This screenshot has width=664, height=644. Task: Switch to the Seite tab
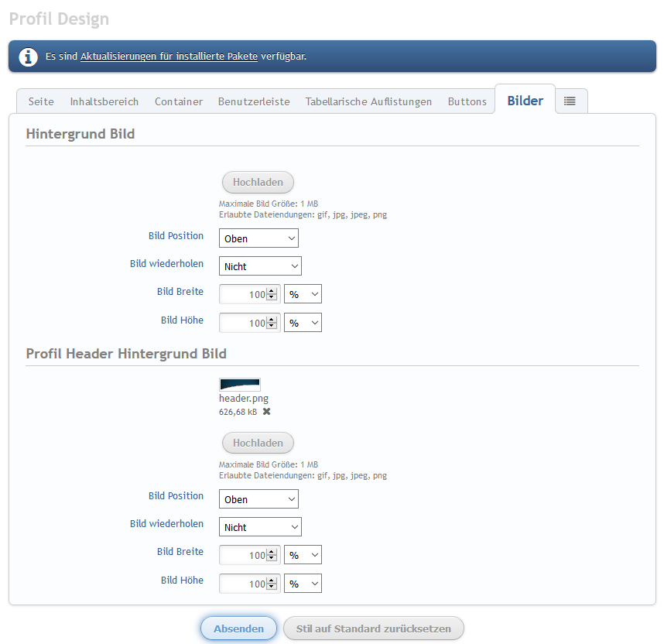click(41, 101)
